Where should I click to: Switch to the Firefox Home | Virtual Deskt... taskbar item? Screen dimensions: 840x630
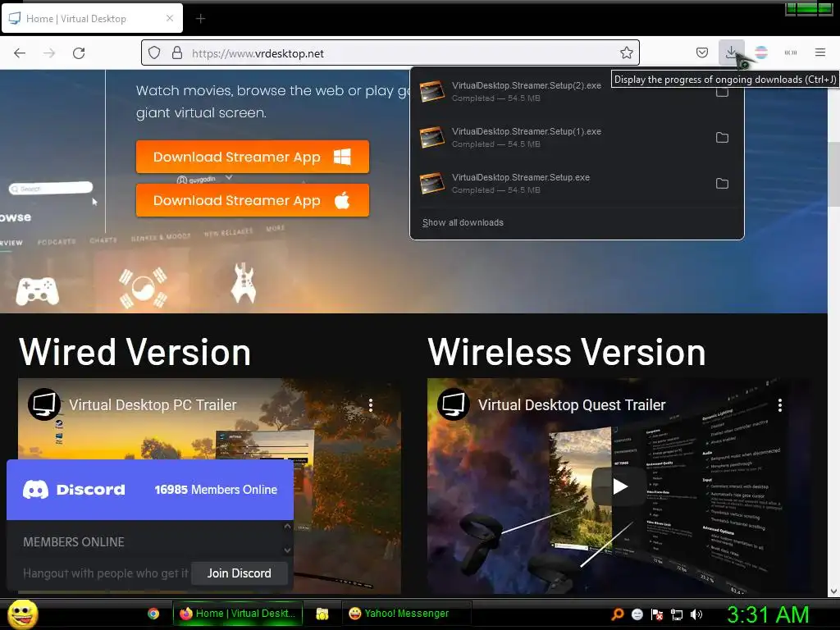(x=237, y=614)
